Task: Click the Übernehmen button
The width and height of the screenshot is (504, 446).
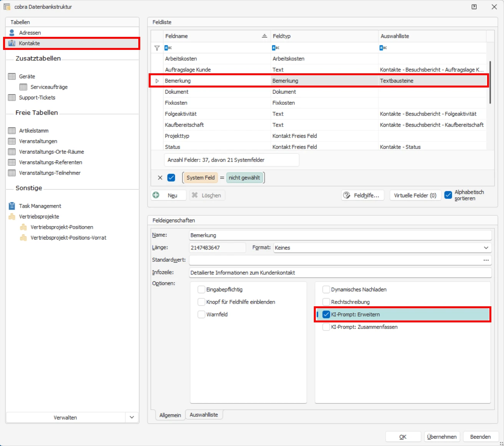Action: [442, 437]
